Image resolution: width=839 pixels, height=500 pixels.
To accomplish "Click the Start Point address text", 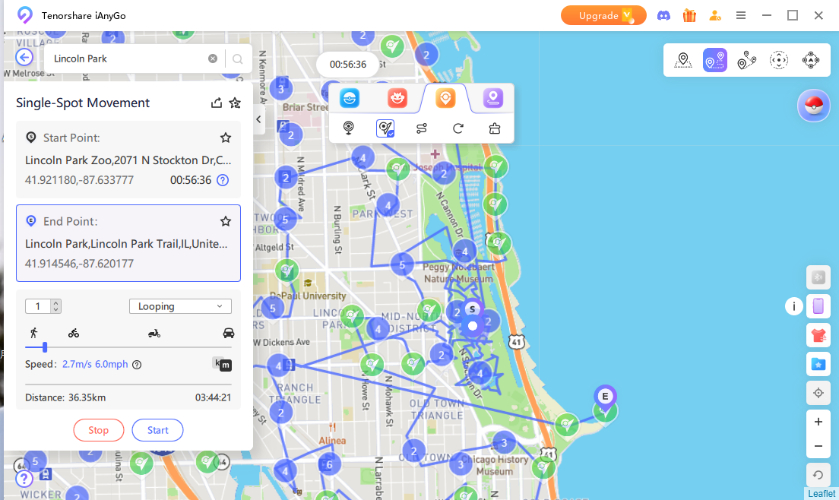I will (128, 160).
